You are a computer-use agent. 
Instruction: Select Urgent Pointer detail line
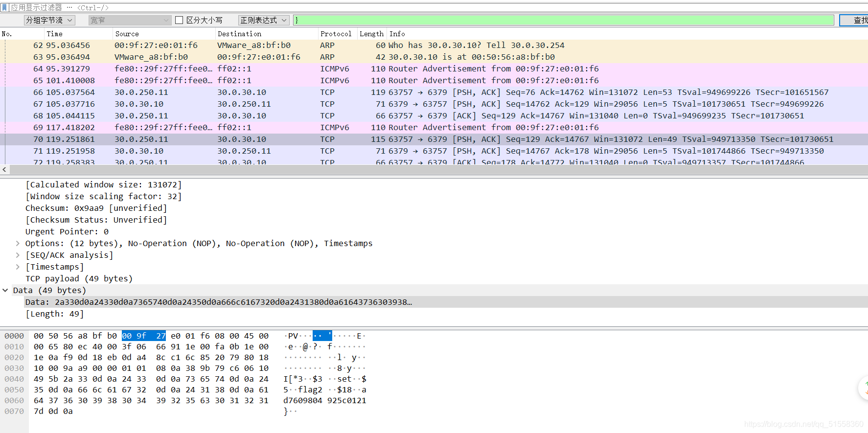(67, 231)
